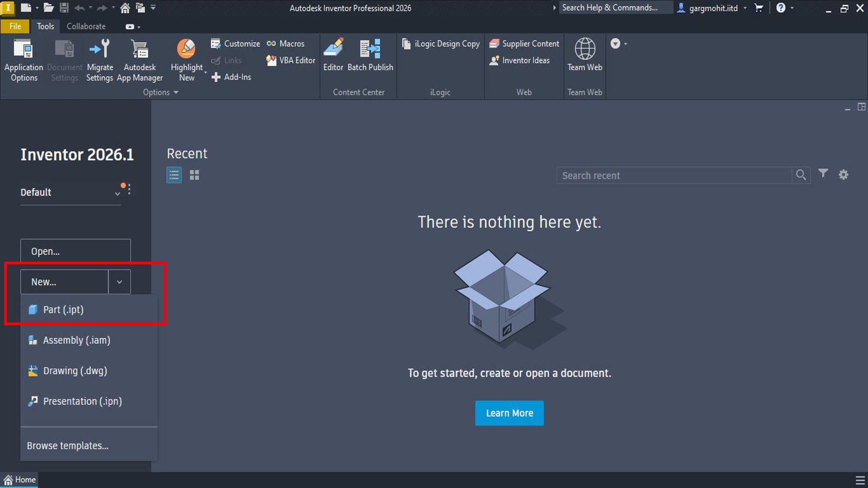Expand the Default project dropdown
The width and height of the screenshot is (868, 488).
pyautogui.click(x=117, y=194)
